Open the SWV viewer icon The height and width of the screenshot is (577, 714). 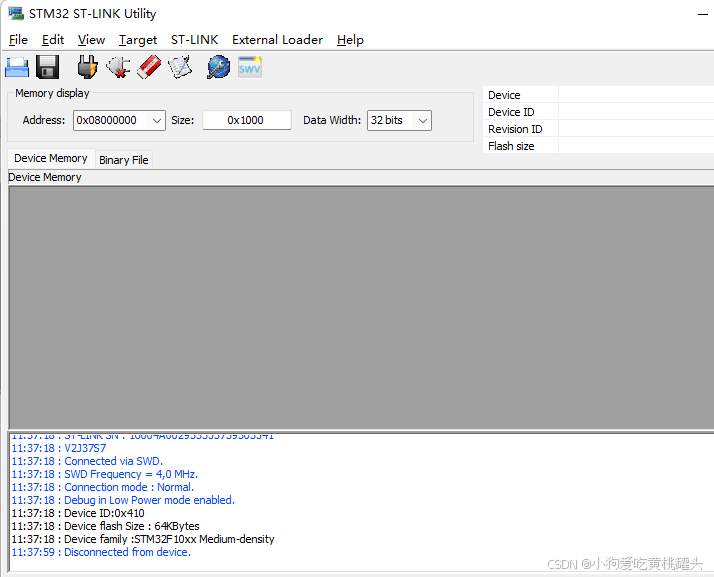click(250, 67)
